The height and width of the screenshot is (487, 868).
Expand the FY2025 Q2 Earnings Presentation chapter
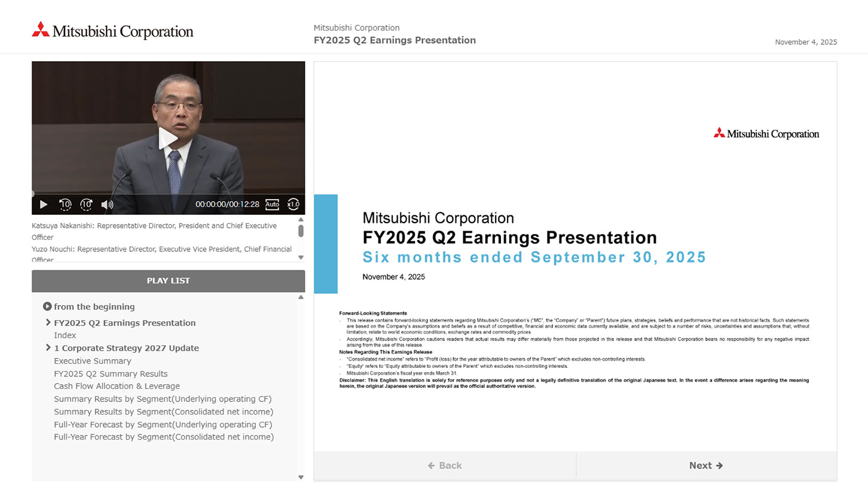click(x=48, y=322)
